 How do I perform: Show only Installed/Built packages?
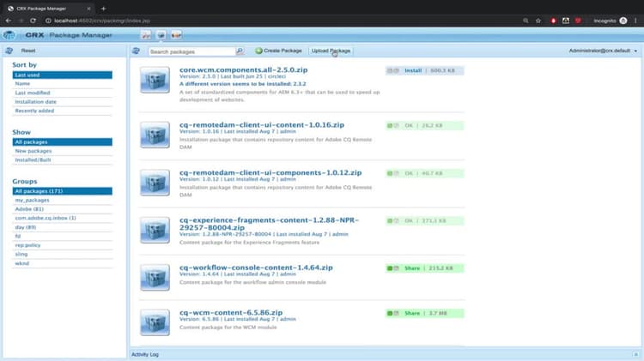(63, 160)
